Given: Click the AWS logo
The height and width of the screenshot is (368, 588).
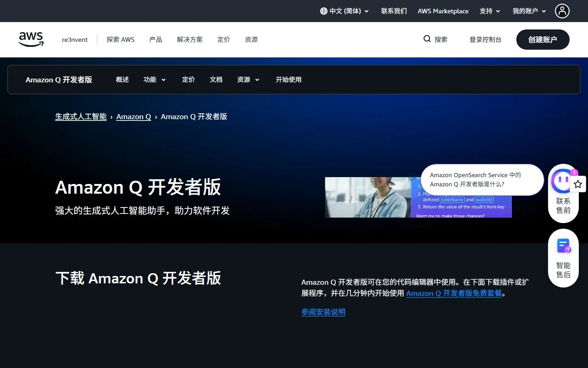Looking at the screenshot, I should pos(31,40).
